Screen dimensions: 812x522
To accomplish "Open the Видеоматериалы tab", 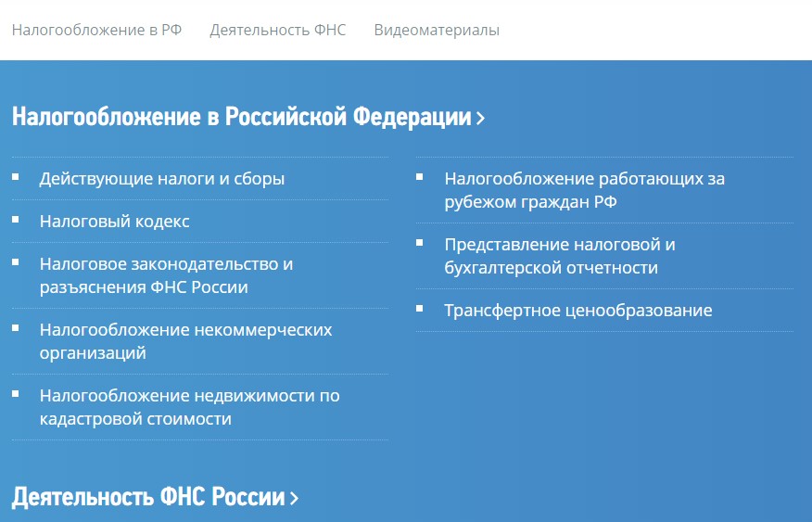I will (437, 30).
